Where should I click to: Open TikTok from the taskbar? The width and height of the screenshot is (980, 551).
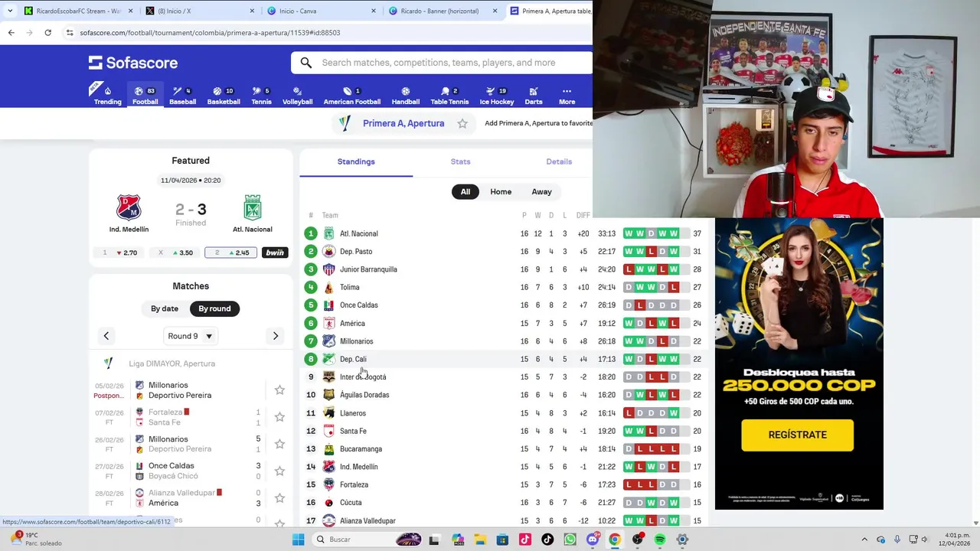[547, 540]
